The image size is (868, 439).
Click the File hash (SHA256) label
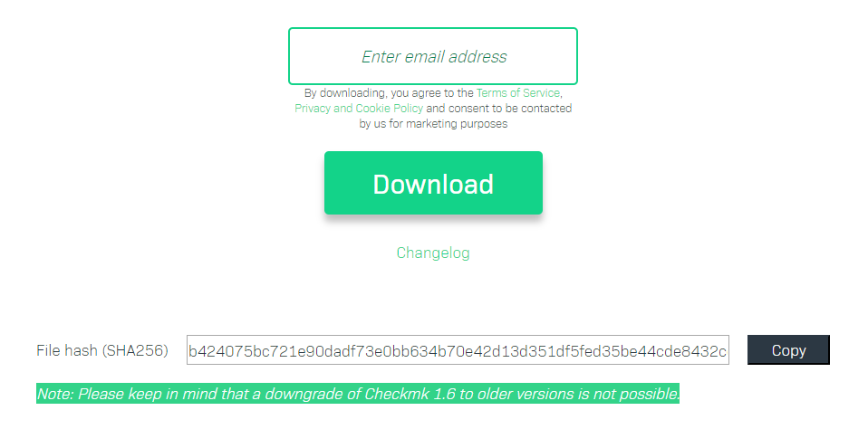click(x=102, y=350)
